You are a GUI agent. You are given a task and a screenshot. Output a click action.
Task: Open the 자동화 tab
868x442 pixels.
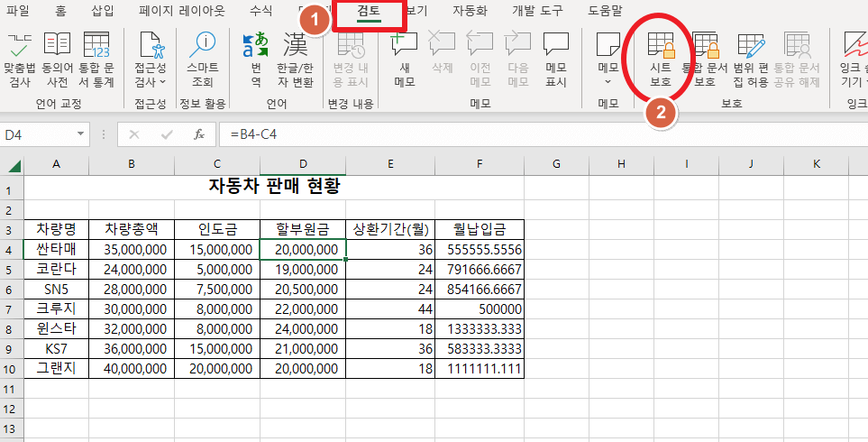(470, 10)
